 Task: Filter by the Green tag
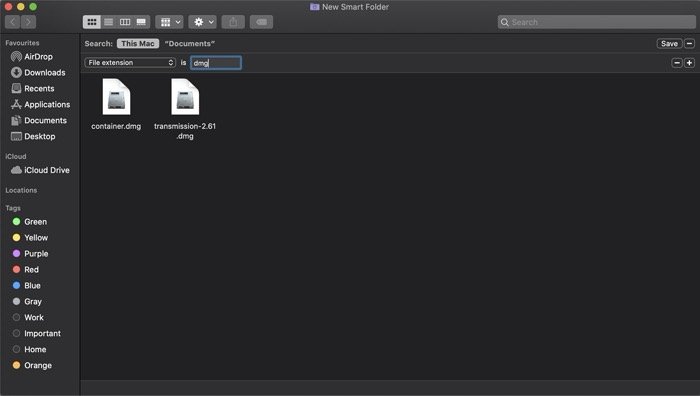tap(30, 222)
